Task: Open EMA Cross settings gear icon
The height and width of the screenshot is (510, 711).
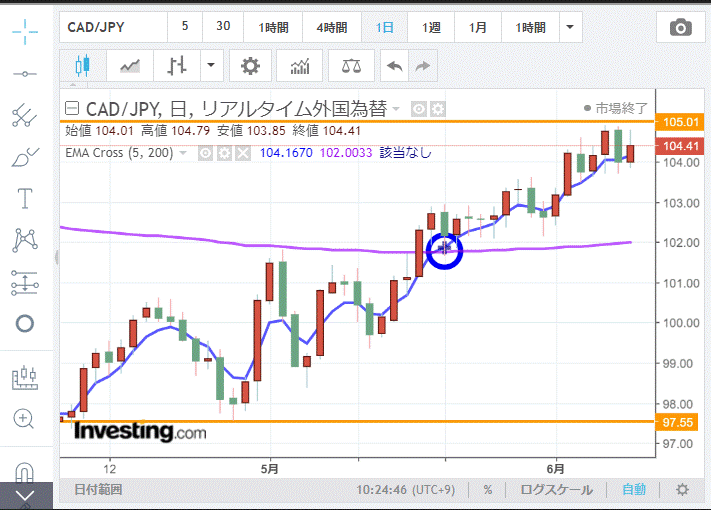Action: [x=224, y=154]
